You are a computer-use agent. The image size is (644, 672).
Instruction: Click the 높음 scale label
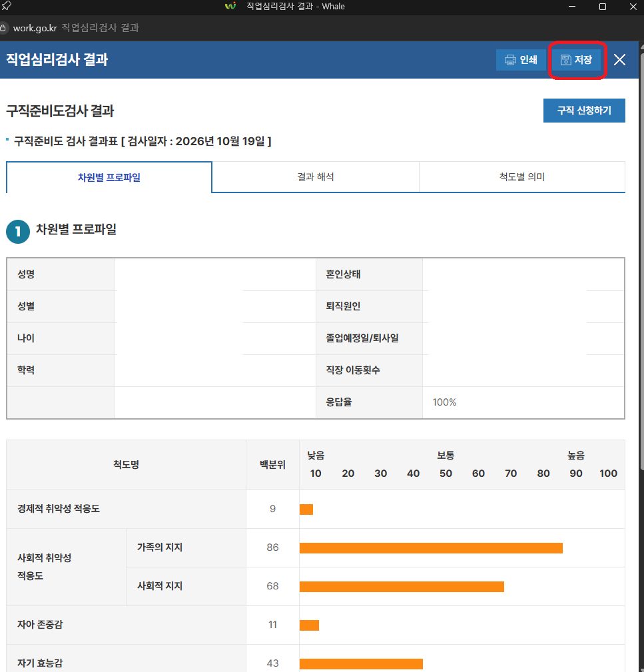point(576,455)
